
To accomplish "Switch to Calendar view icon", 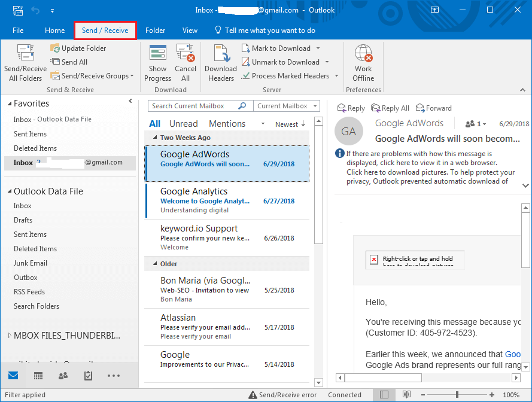I will click(38, 376).
